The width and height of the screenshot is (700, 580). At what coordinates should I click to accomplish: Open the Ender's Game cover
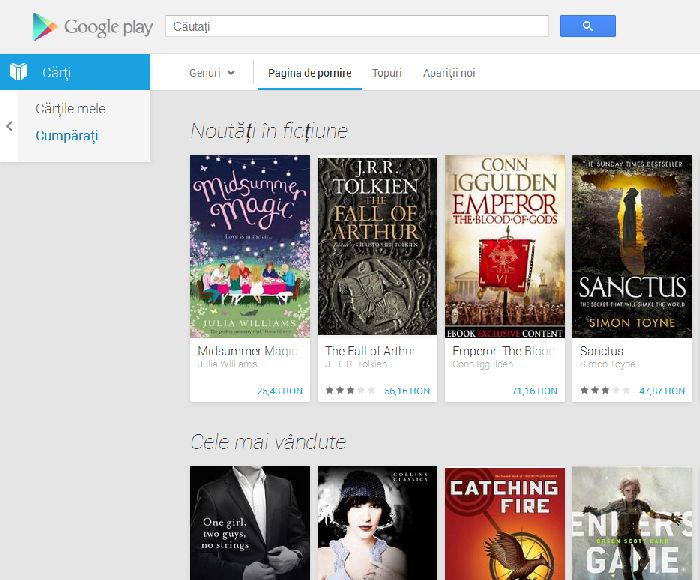click(632, 523)
